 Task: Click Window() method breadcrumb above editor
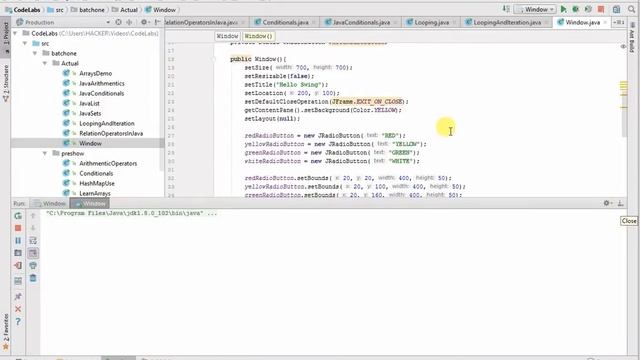[258, 36]
